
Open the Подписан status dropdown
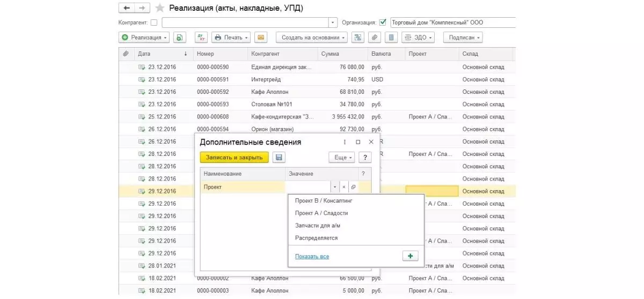click(463, 38)
